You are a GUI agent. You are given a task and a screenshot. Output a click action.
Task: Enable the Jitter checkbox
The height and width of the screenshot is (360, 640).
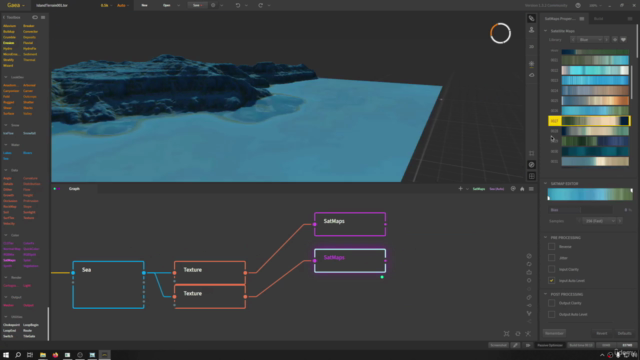coord(551,258)
